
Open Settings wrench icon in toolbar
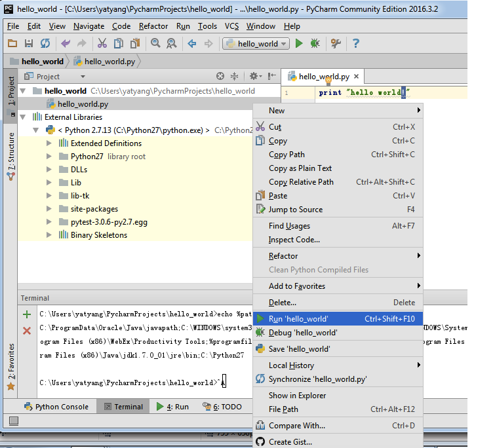[x=336, y=43]
